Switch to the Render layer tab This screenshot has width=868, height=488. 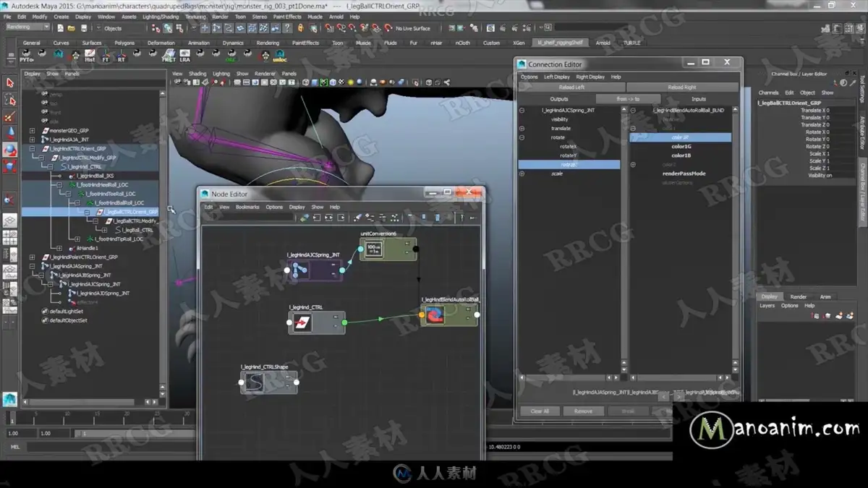799,296
